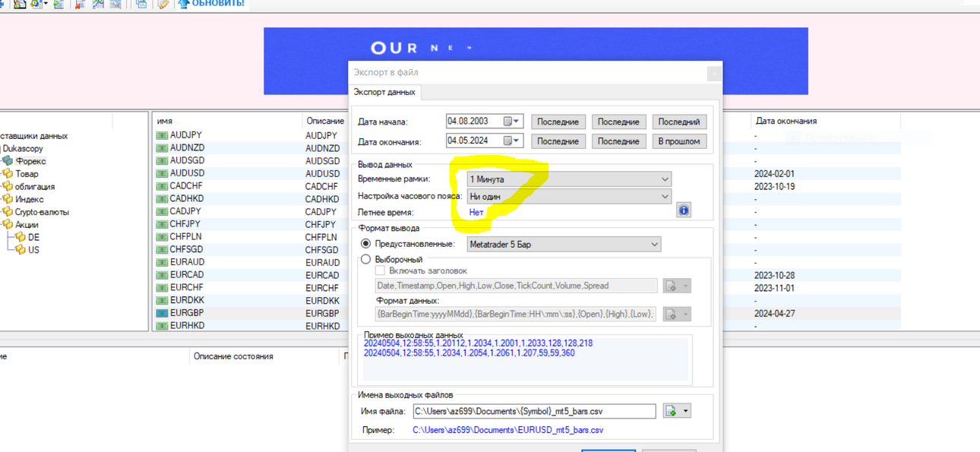This screenshot has width=980, height=452.
Task: Click the CADCHF symbol icon
Action: [x=162, y=186]
